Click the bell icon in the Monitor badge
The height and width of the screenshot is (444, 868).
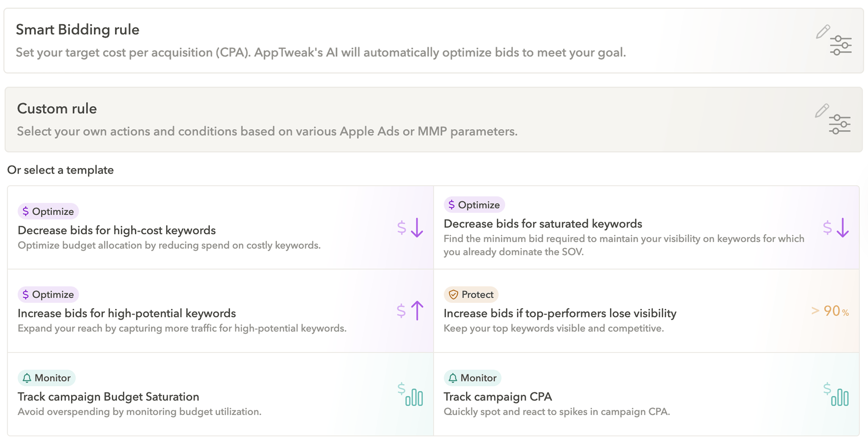[27, 377]
